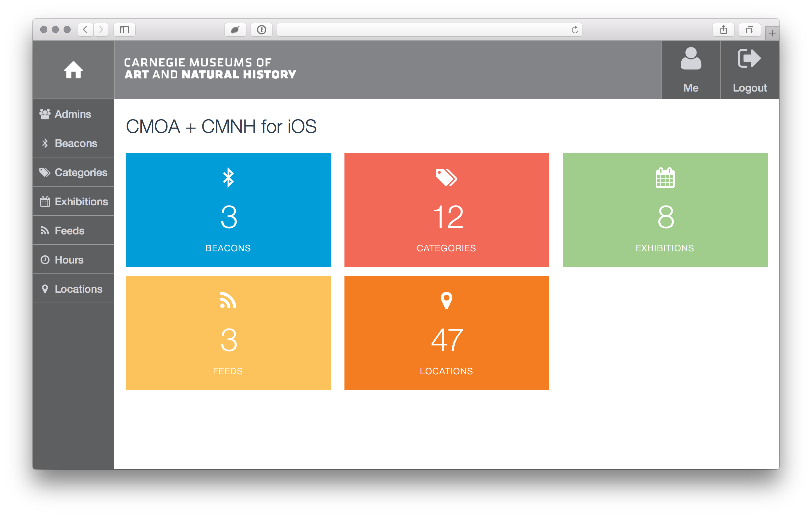
Task: Click the number 8 on Exhibitions tile
Action: click(x=666, y=217)
